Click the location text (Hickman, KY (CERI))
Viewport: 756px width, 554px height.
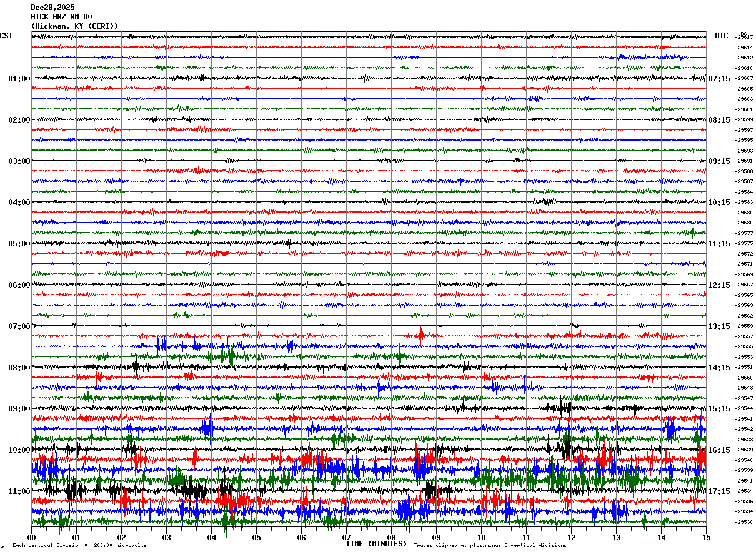click(x=74, y=26)
